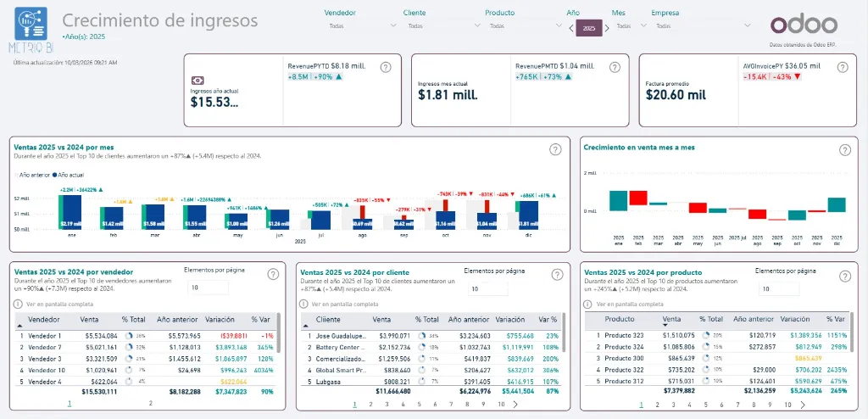Go to page 5 of cliente table
This screenshot has height=419, width=868.
(419, 404)
